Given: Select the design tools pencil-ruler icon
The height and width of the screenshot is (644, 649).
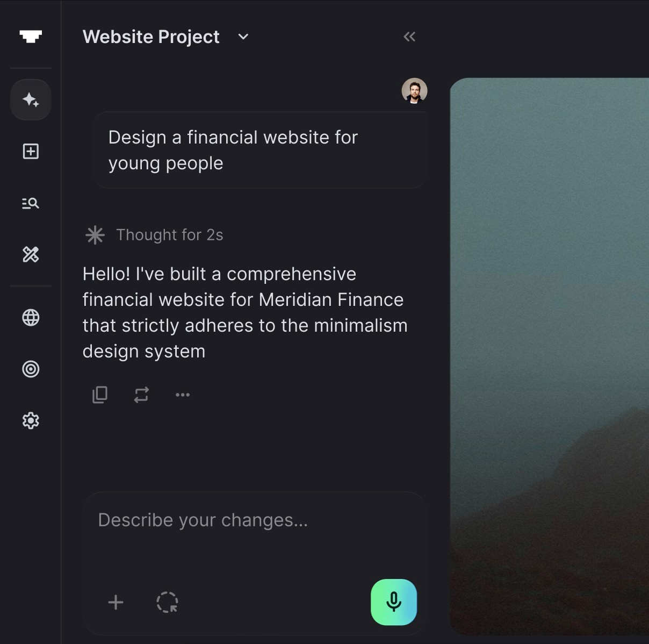Looking at the screenshot, I should [x=31, y=254].
